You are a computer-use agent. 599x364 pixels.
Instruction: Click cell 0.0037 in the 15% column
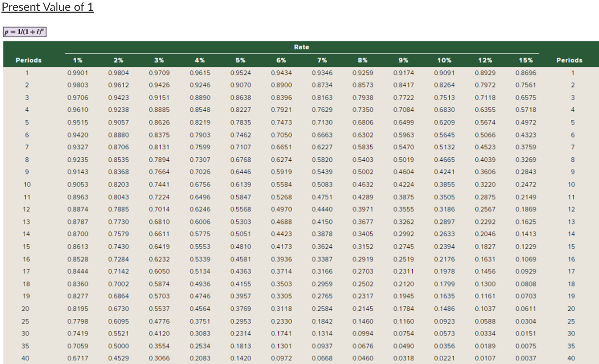click(526, 358)
